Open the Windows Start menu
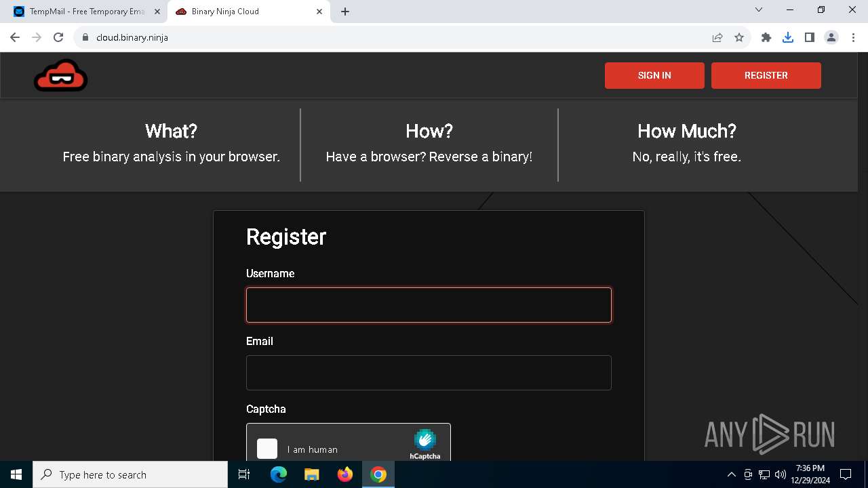868x488 pixels. click(16, 474)
